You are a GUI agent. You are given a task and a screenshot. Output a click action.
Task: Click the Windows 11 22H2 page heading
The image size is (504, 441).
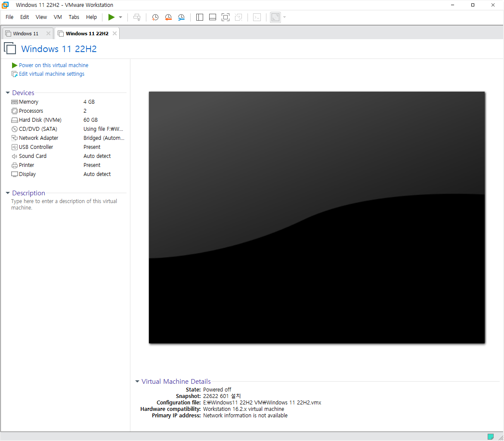(59, 49)
